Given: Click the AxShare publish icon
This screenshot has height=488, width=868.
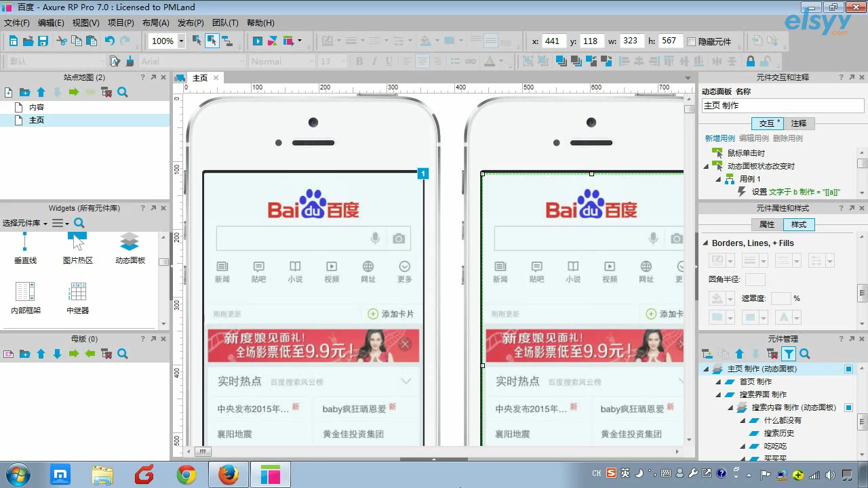Looking at the screenshot, I should [273, 41].
